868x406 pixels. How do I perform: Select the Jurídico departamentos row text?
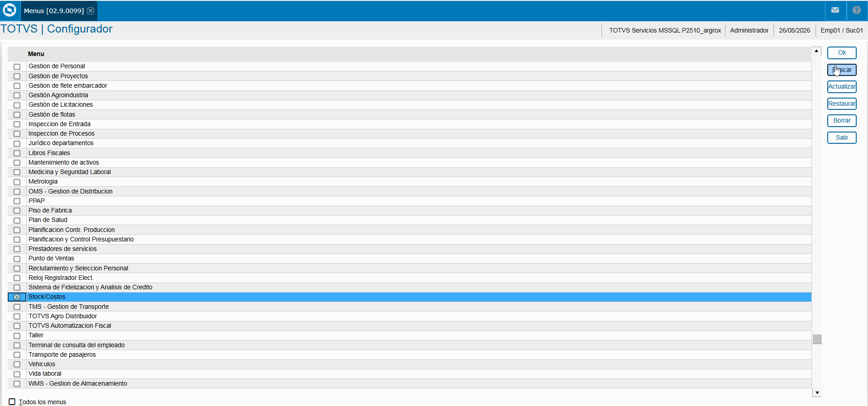coord(61,143)
